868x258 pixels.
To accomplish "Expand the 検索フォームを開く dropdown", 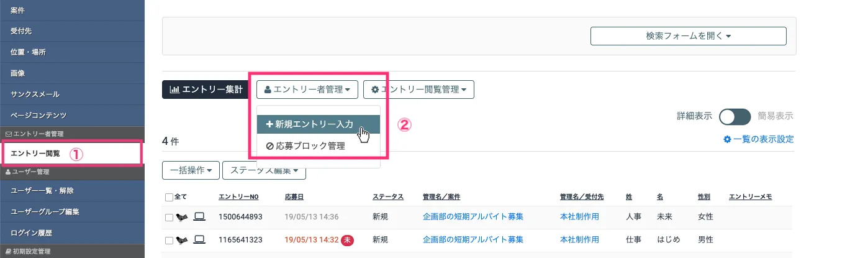I will pos(688,36).
